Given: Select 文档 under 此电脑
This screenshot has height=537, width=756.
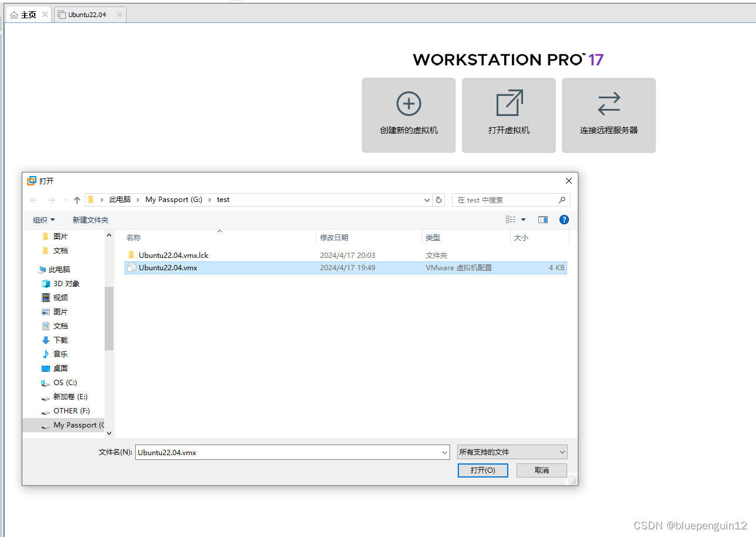Looking at the screenshot, I should click(61, 326).
